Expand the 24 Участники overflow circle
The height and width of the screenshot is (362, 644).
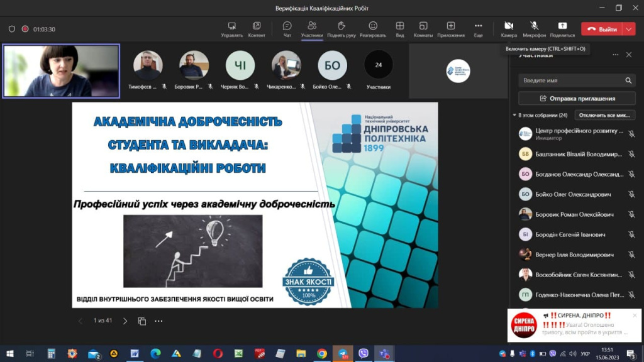(378, 65)
